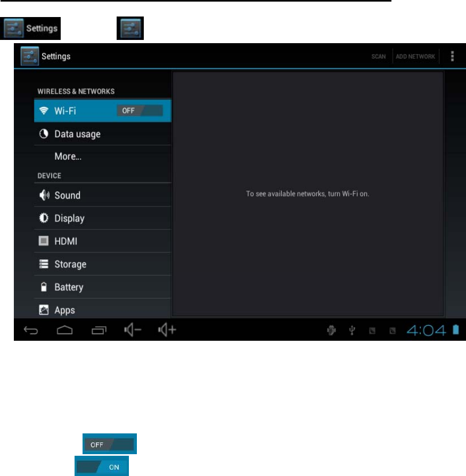The image size is (466, 476).
Task: Click the Android debug status icon
Action: [x=331, y=330]
